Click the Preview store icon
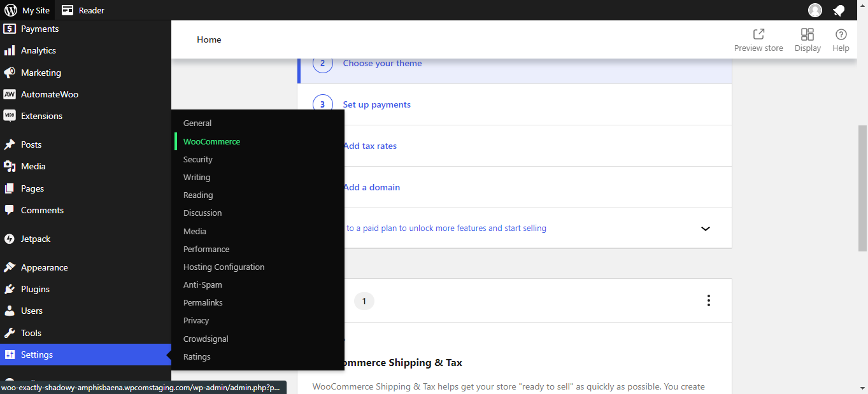The image size is (868, 394). click(758, 34)
